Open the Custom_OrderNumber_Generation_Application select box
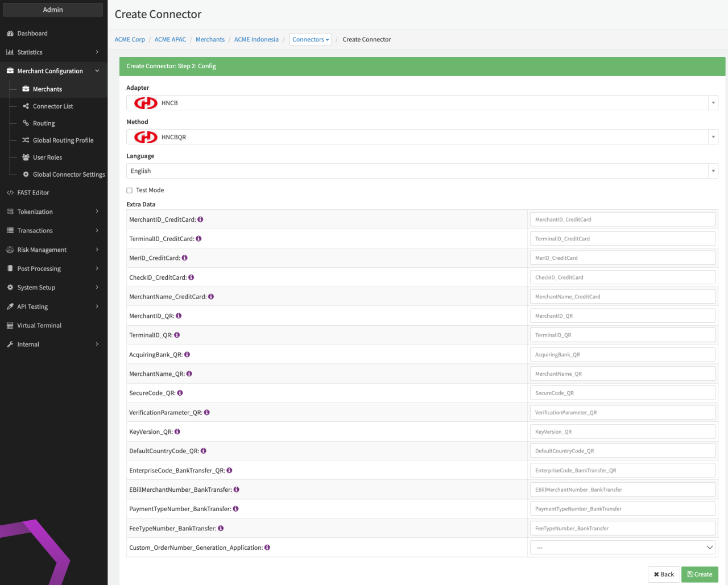 click(x=622, y=547)
